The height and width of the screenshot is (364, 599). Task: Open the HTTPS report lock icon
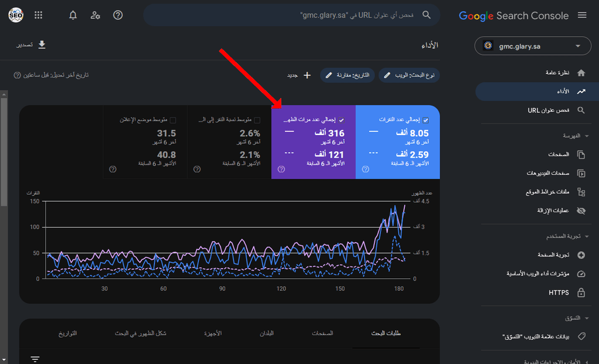point(581,293)
